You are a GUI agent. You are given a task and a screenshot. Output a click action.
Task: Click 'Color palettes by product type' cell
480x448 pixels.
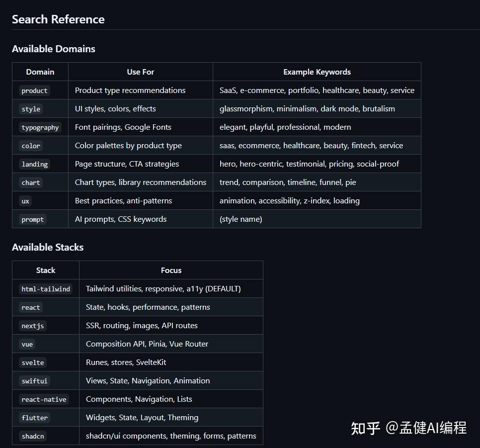pyautogui.click(x=141, y=145)
